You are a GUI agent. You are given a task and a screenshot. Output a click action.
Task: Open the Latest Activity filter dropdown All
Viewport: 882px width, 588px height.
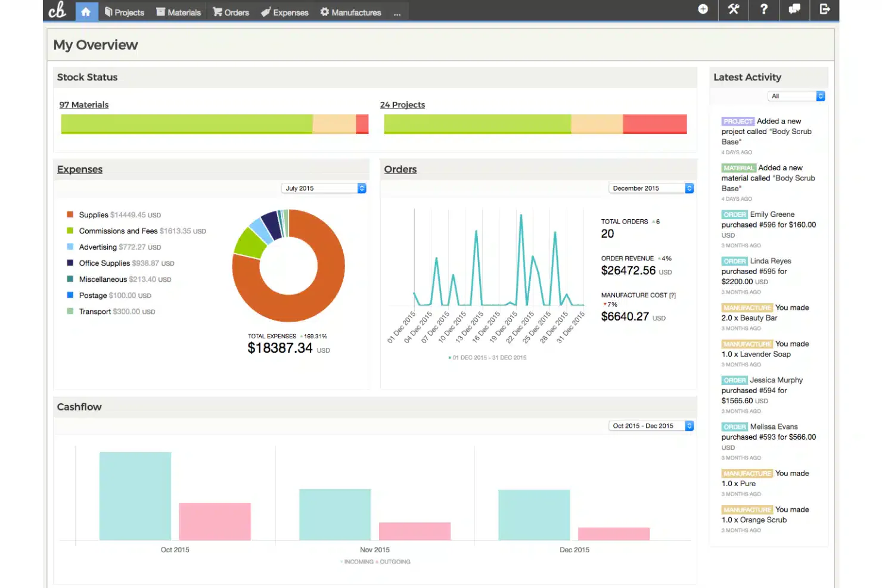coord(796,96)
